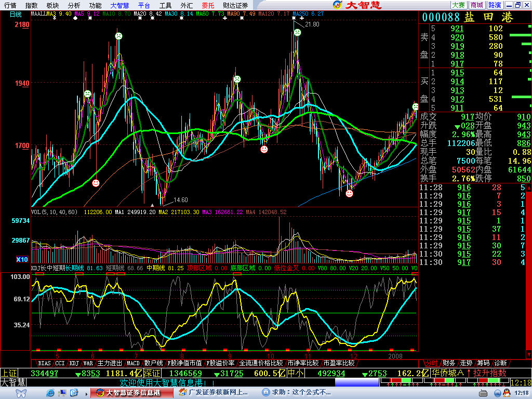Switch to the 主力进出 indicator tab
The height and width of the screenshot is (399, 532).
[110, 363]
